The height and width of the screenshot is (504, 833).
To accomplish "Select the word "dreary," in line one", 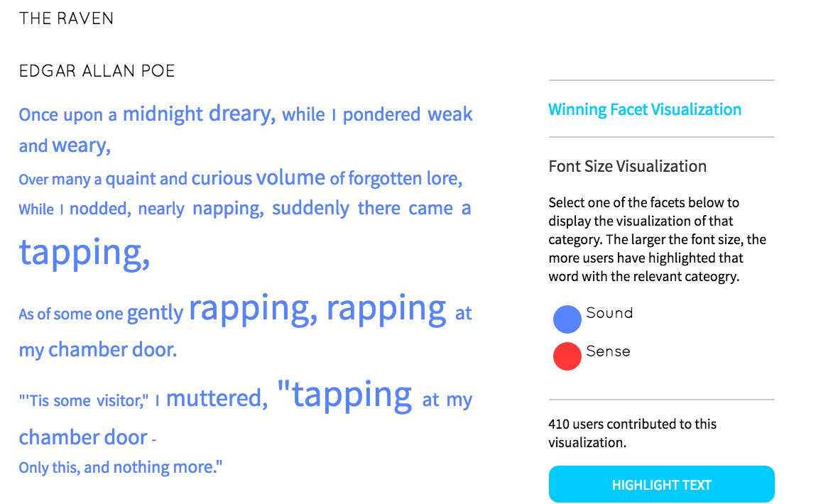I will click(241, 113).
